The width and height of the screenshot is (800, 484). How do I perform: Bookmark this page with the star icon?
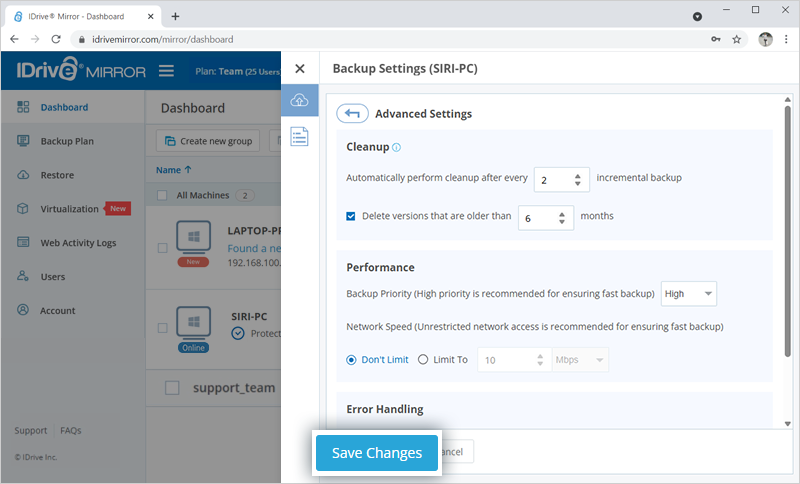click(737, 40)
